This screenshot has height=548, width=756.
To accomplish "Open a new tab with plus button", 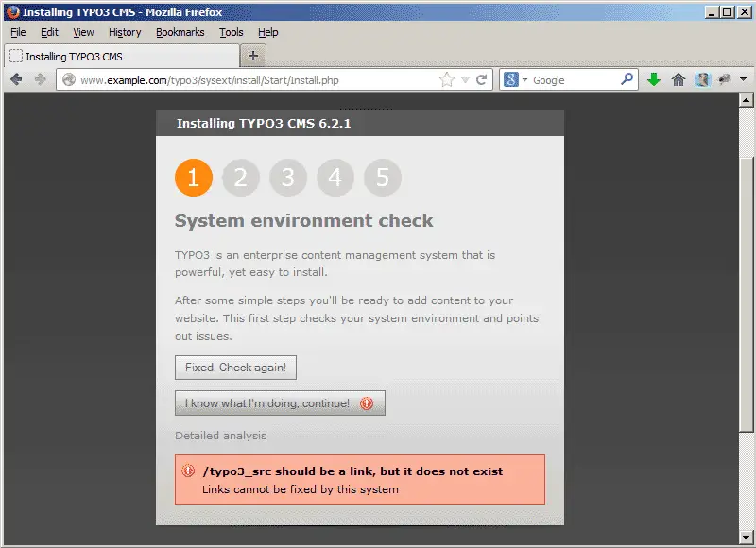I will click(x=253, y=56).
